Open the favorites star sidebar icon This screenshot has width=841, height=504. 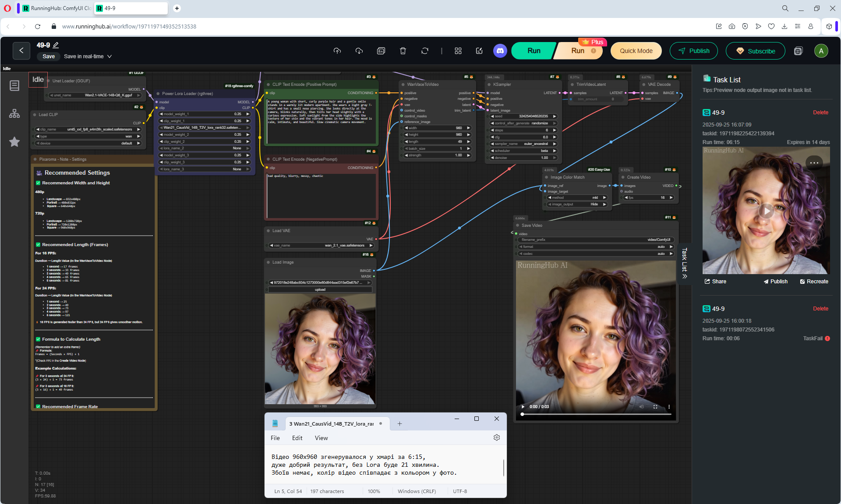pyautogui.click(x=14, y=142)
